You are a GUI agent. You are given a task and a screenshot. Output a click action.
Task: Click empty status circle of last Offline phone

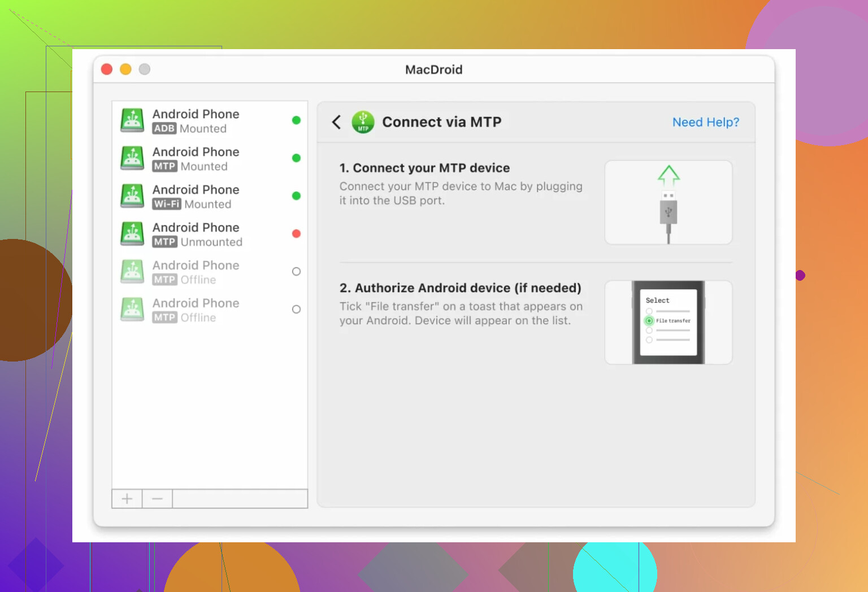(296, 310)
